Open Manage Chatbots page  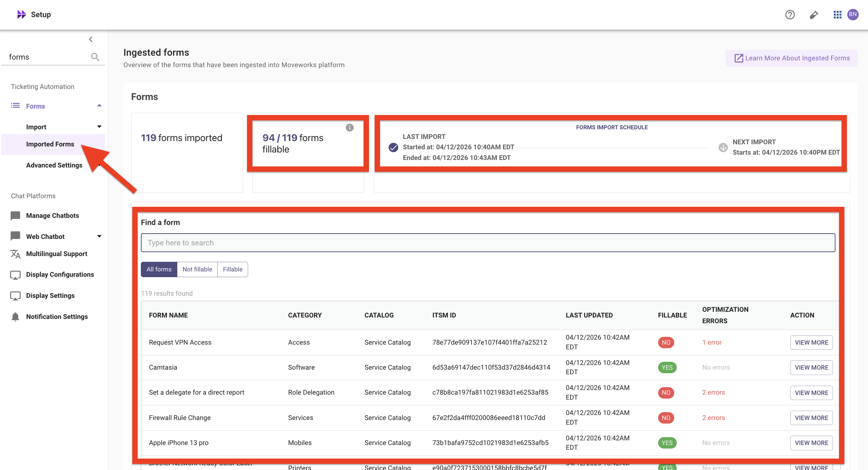pyautogui.click(x=53, y=216)
